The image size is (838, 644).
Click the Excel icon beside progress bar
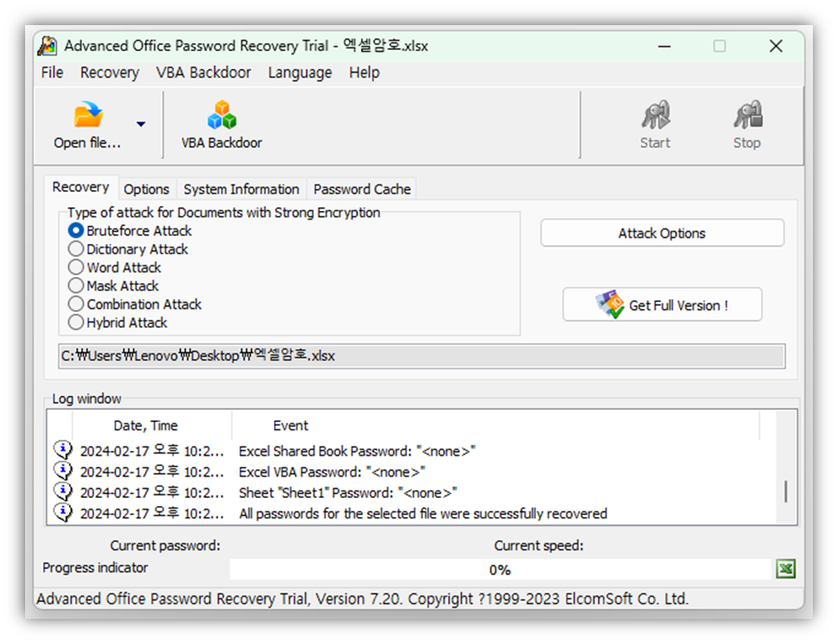point(785,569)
